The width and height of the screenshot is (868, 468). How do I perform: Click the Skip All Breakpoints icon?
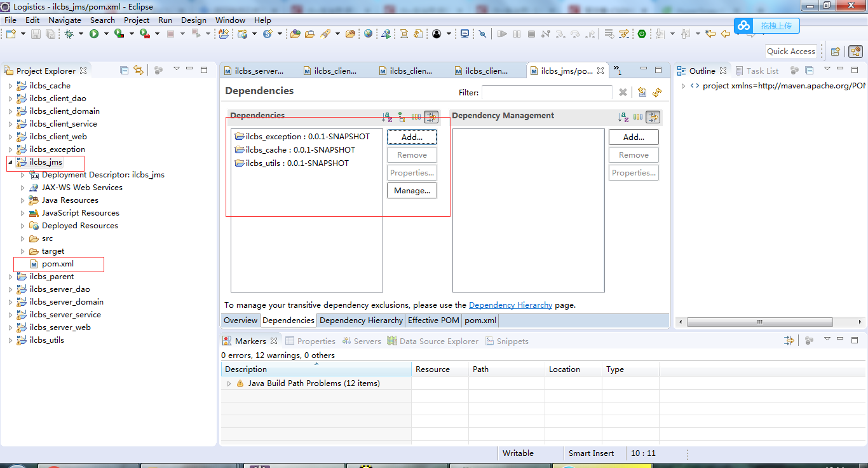pyautogui.click(x=482, y=34)
